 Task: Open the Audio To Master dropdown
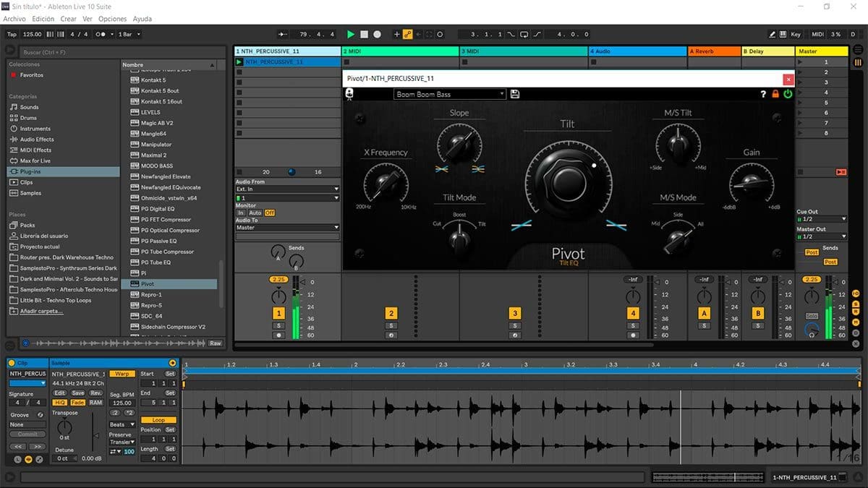[287, 228]
